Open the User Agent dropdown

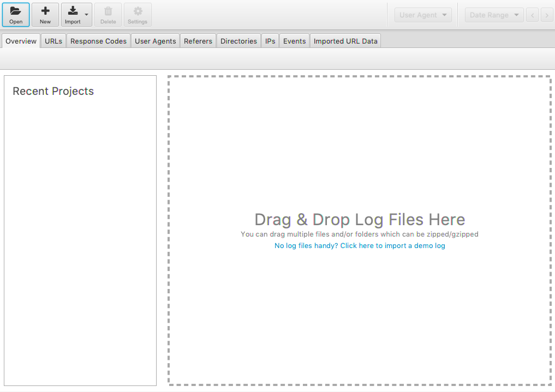423,15
